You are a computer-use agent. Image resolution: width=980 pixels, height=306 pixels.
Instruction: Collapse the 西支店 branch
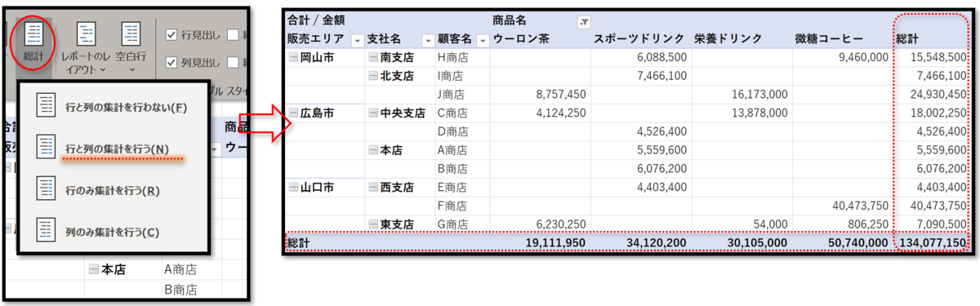click(372, 187)
